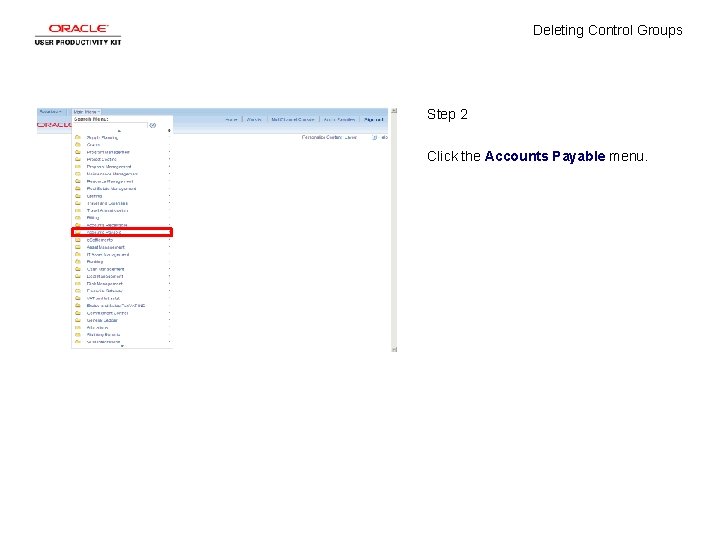Click the Deal Management folder icon
Image resolution: width=720 pixels, height=540 pixels.
click(x=78, y=276)
